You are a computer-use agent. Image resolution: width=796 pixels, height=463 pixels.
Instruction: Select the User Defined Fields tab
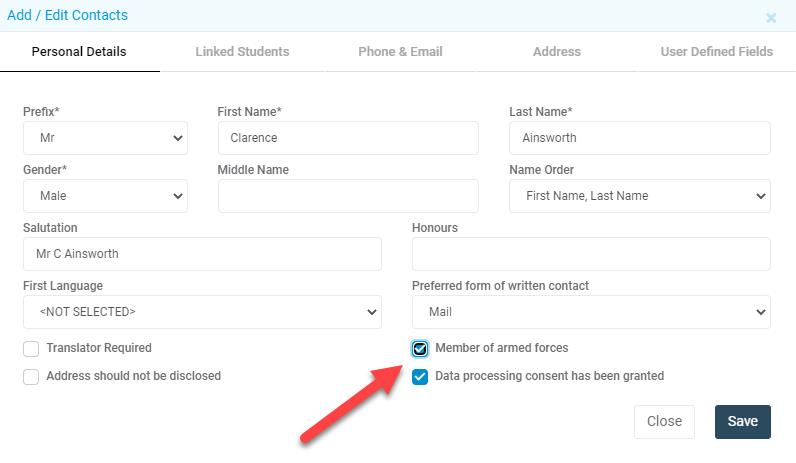pyautogui.click(x=716, y=52)
